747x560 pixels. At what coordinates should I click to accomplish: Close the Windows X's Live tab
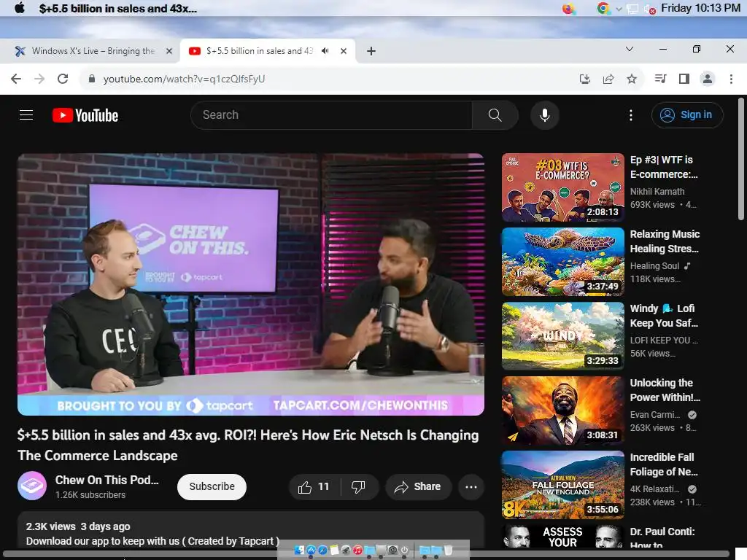(x=169, y=51)
